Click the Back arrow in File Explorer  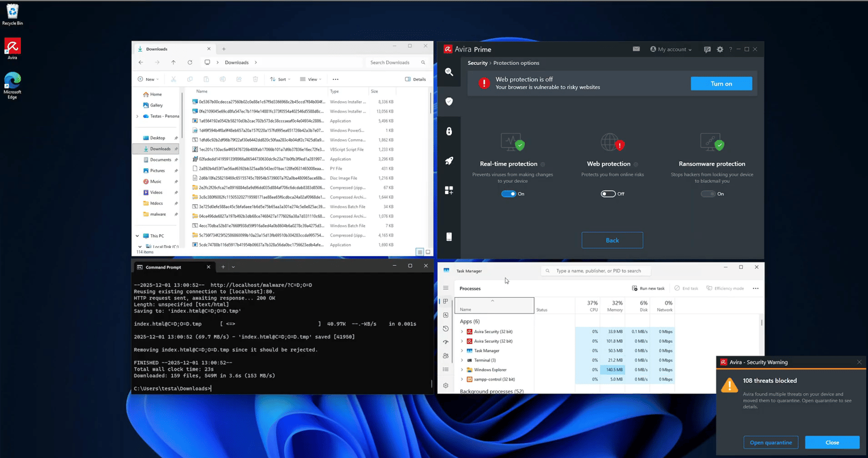click(x=141, y=62)
